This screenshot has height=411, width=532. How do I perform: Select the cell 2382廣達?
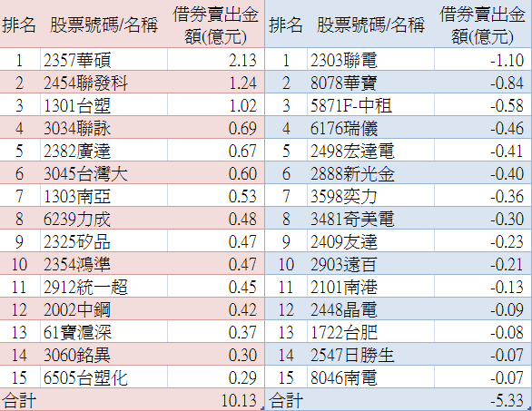point(103,151)
